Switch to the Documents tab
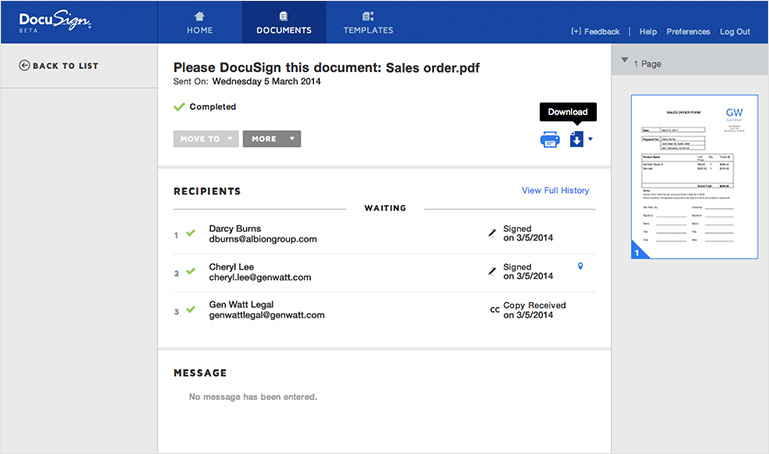The width and height of the screenshot is (769, 454). [x=284, y=23]
